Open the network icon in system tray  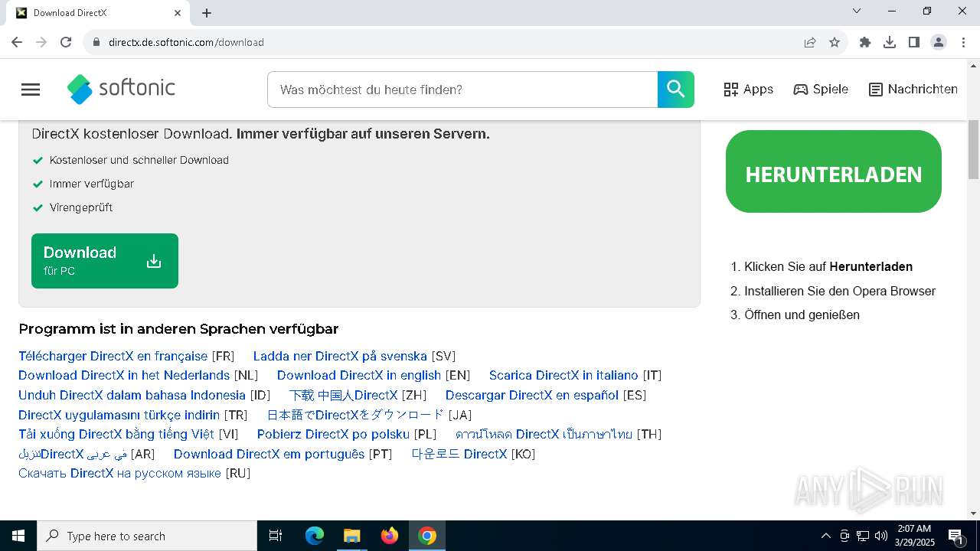863,536
